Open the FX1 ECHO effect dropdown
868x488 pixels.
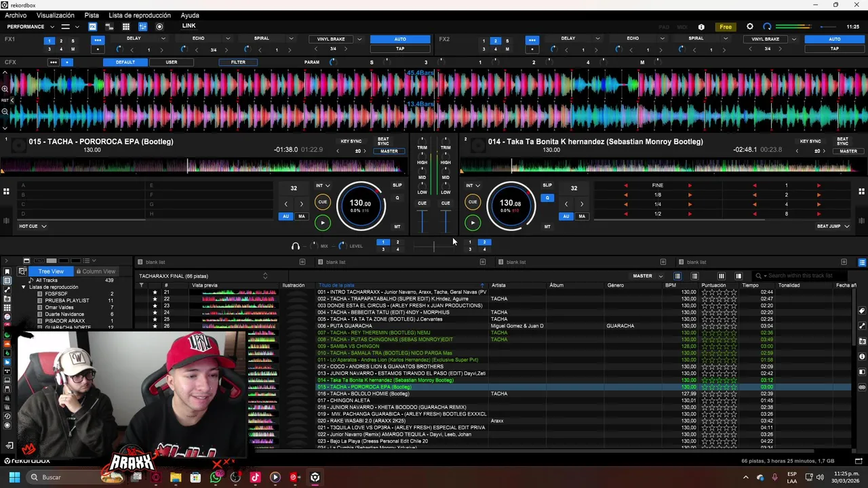(x=228, y=39)
